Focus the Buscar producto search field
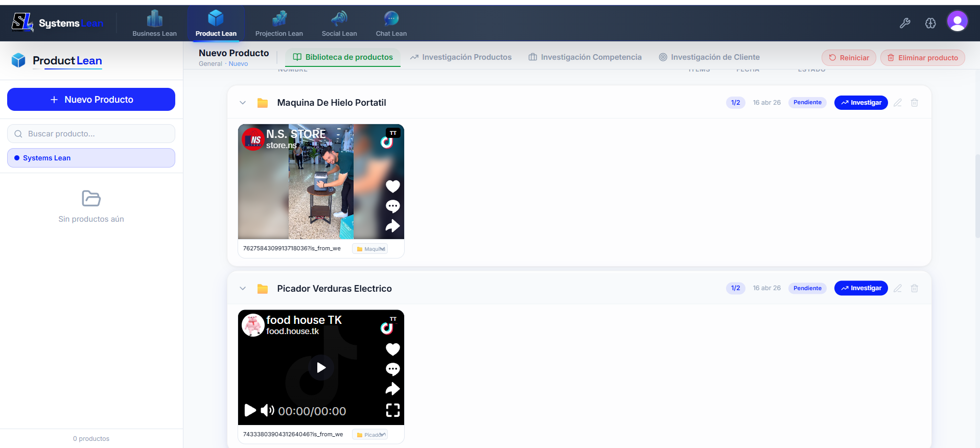980x448 pixels. 91,134
